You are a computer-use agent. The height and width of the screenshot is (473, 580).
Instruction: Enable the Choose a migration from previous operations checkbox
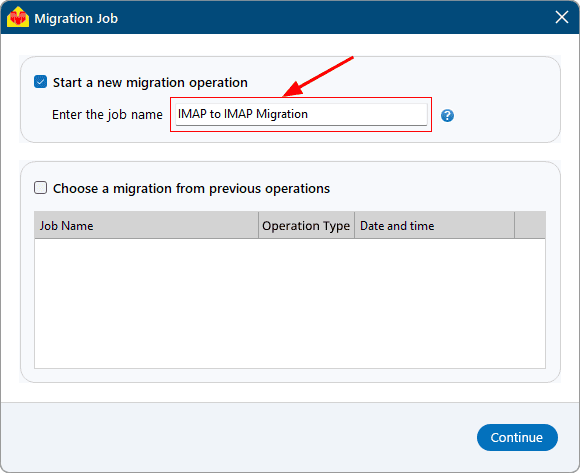pos(40,187)
